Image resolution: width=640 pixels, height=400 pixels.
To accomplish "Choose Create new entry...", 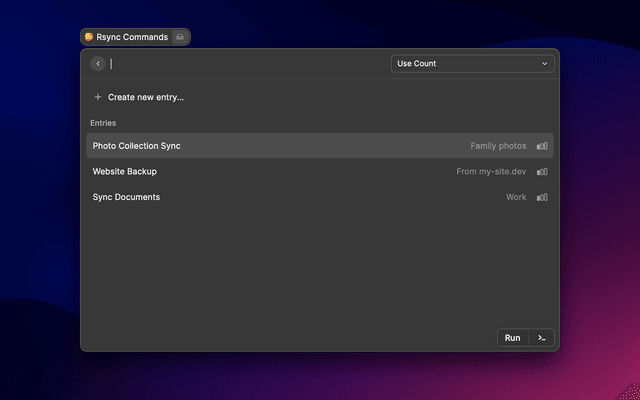I will 146,97.
